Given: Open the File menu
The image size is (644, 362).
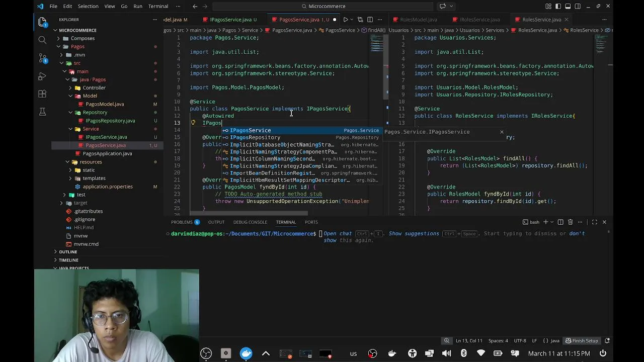Looking at the screenshot, I should [x=53, y=6].
